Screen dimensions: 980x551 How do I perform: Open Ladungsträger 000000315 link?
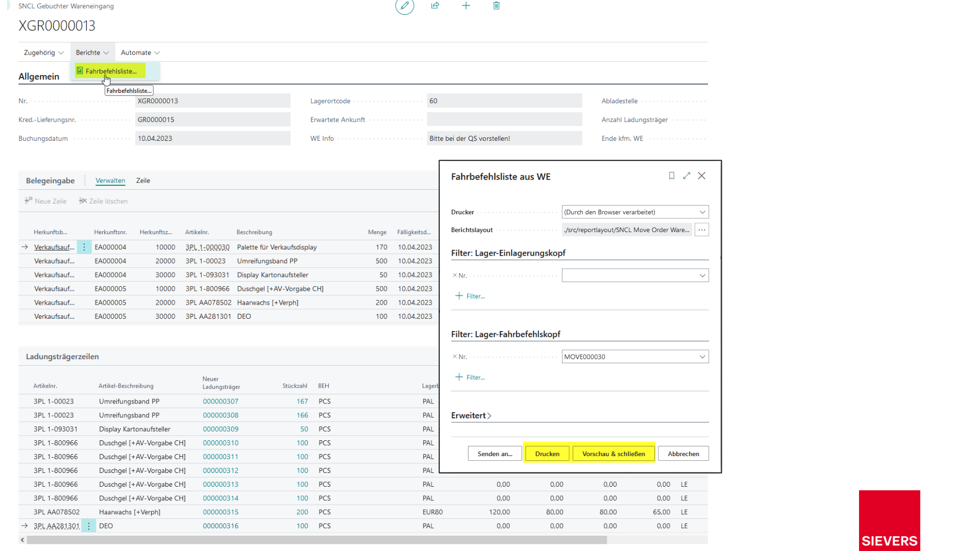pos(220,512)
